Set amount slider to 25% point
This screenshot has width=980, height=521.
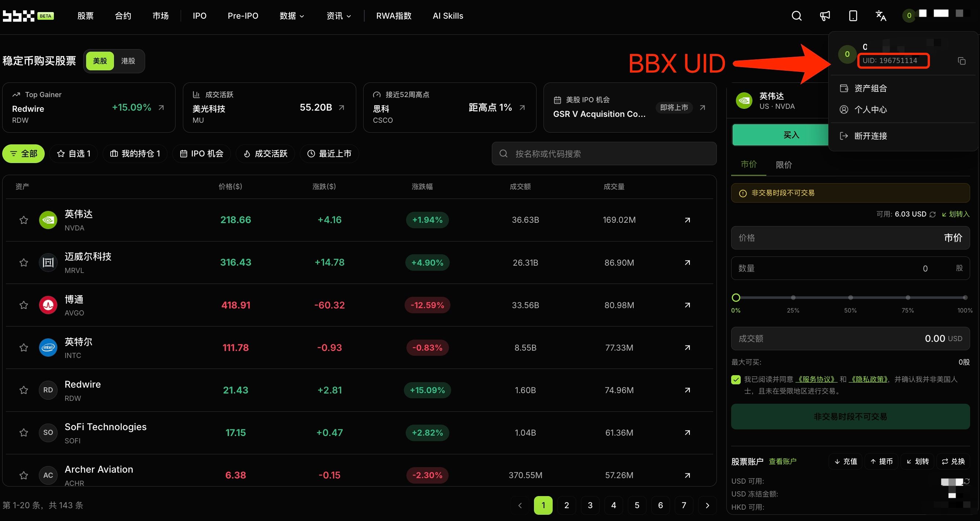coord(793,298)
